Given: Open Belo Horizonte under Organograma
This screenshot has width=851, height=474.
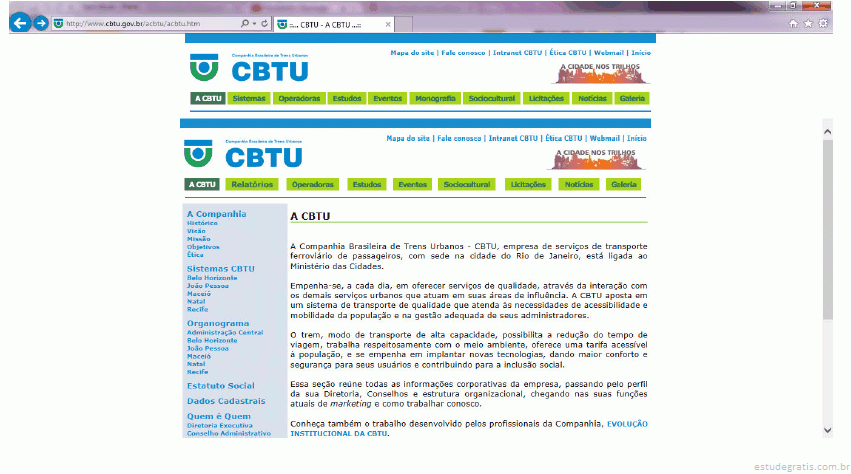Looking at the screenshot, I should (212, 340).
